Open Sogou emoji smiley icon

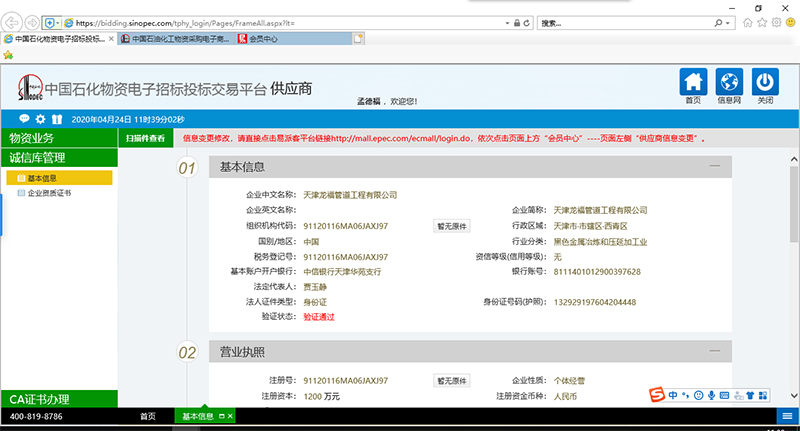tap(698, 395)
